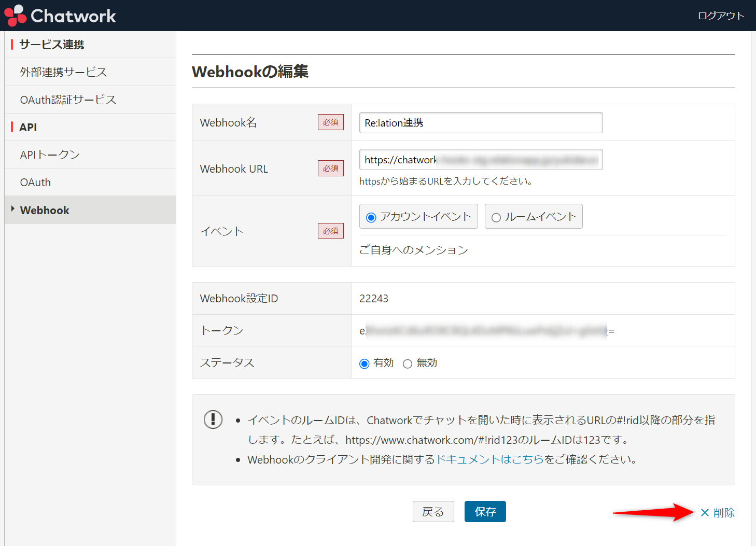756x546 pixels.
Task: Click the Webhook URL input field
Action: tap(481, 160)
